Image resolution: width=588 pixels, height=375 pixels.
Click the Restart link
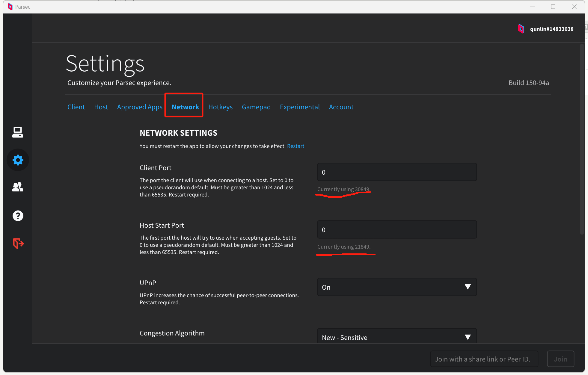295,146
